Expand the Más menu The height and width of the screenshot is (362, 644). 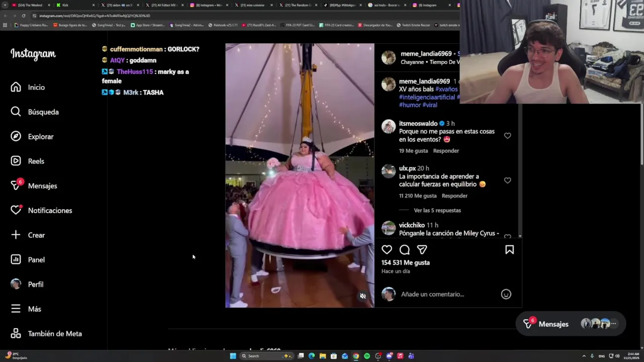(26, 309)
